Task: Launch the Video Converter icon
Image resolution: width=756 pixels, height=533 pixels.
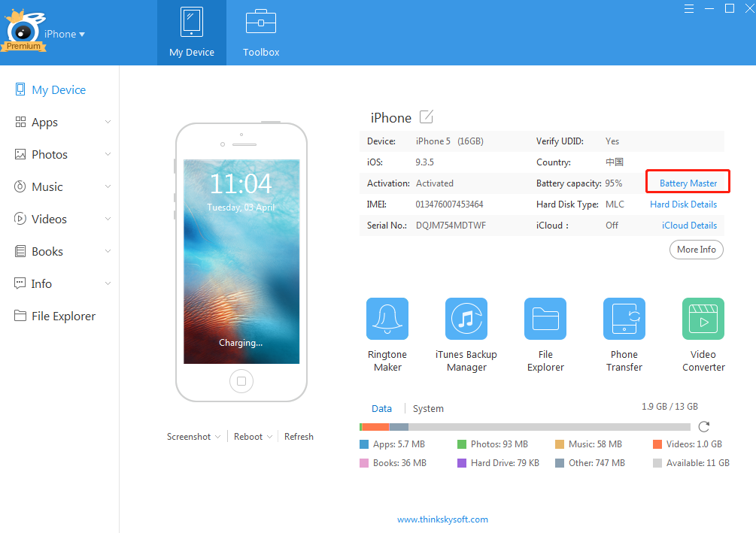Action: coord(703,319)
